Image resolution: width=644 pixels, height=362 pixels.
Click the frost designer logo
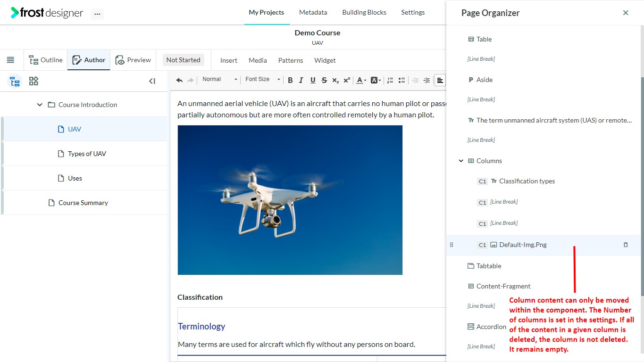tap(47, 13)
